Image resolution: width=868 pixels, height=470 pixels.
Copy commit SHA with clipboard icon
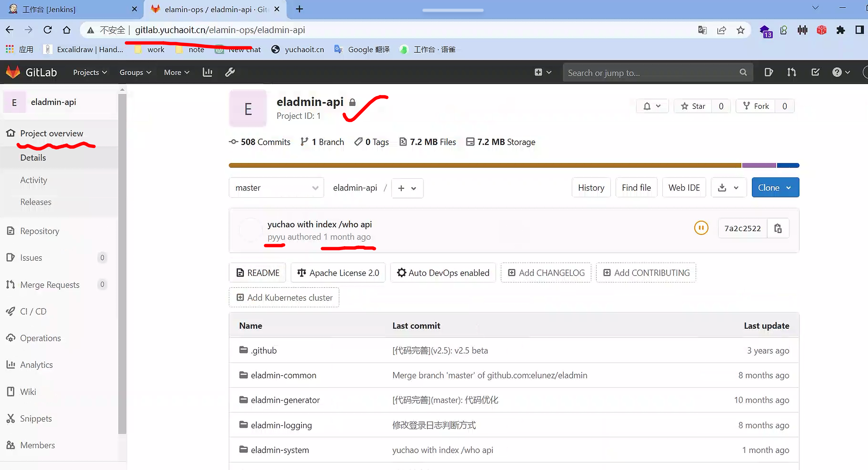(778, 228)
